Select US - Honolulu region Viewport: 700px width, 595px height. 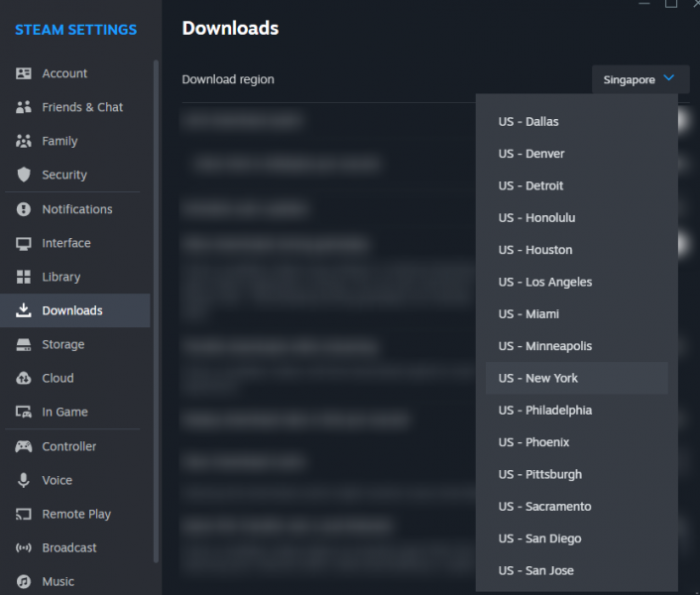[576, 218]
